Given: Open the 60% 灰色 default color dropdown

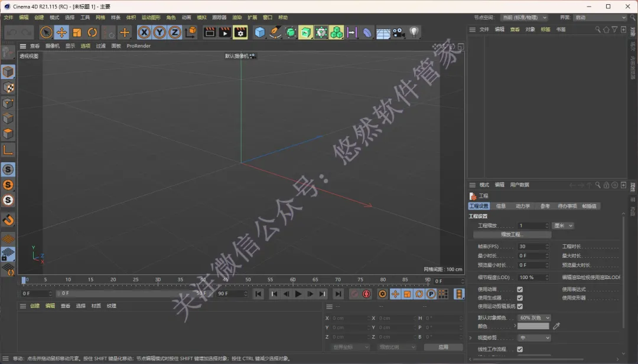Looking at the screenshot, I should (534, 317).
